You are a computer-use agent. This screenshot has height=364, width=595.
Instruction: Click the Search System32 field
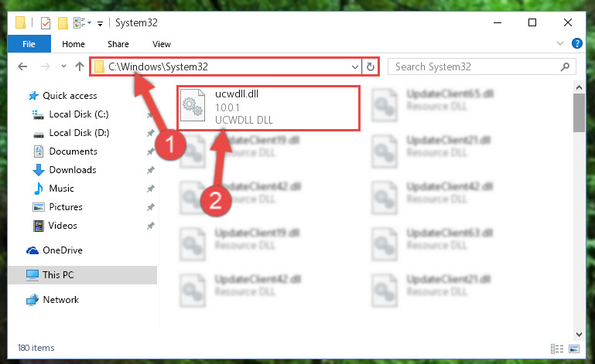click(477, 67)
